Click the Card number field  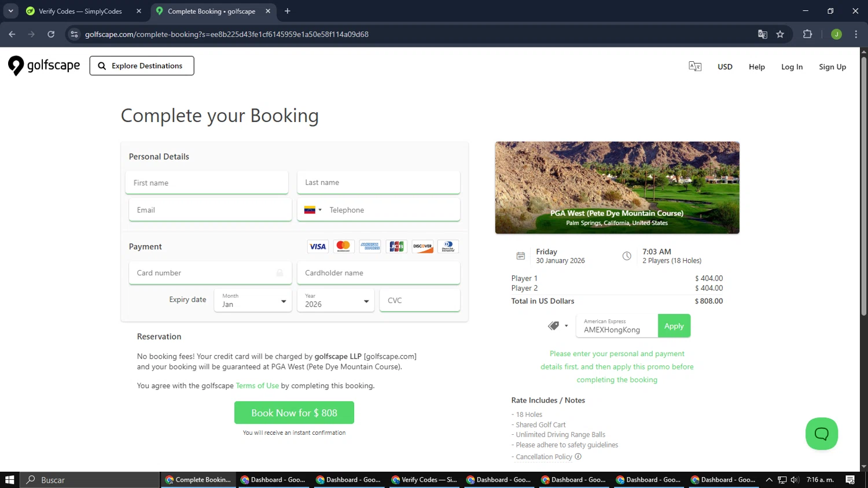click(x=210, y=273)
